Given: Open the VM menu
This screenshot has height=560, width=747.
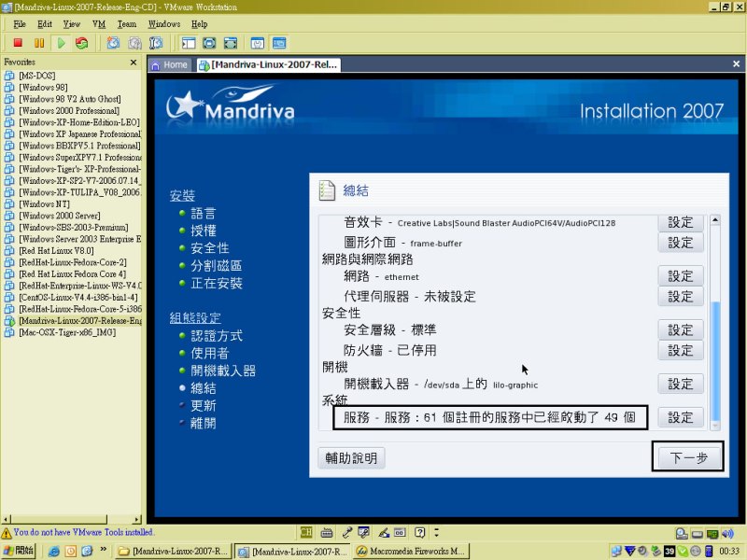Looking at the screenshot, I should click(x=99, y=24).
